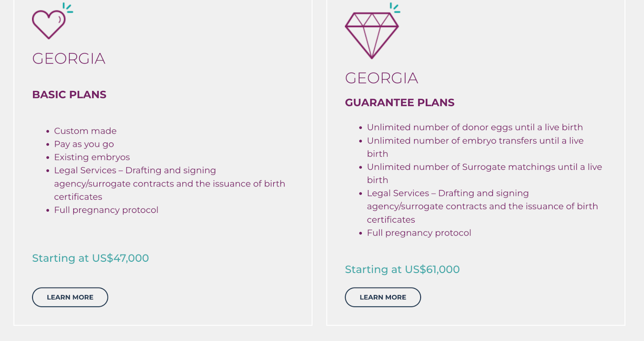Select the Pay as you go item
This screenshot has height=341, width=644.
point(84,144)
